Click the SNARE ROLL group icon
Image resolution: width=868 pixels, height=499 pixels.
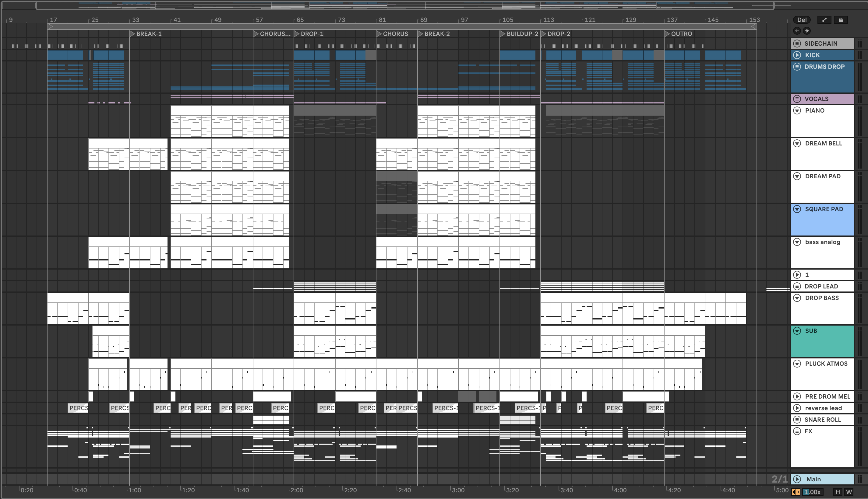797,420
